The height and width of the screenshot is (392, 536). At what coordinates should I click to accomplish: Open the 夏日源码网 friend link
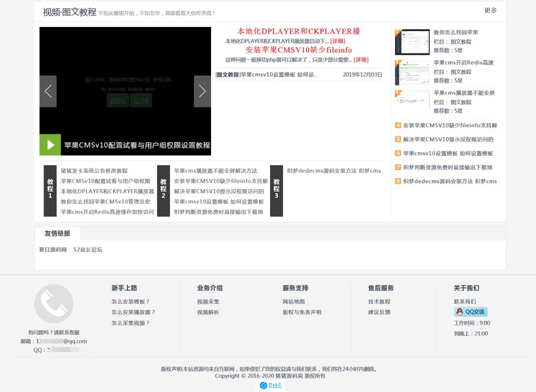point(53,250)
